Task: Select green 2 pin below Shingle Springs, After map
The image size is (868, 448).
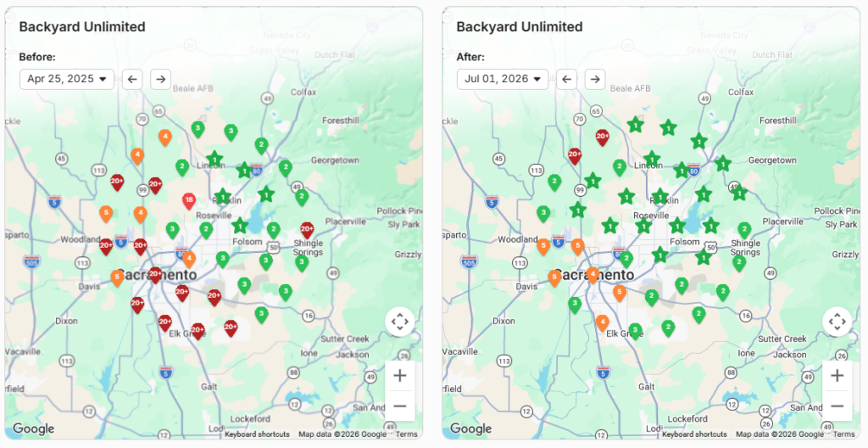Action: coord(739,263)
